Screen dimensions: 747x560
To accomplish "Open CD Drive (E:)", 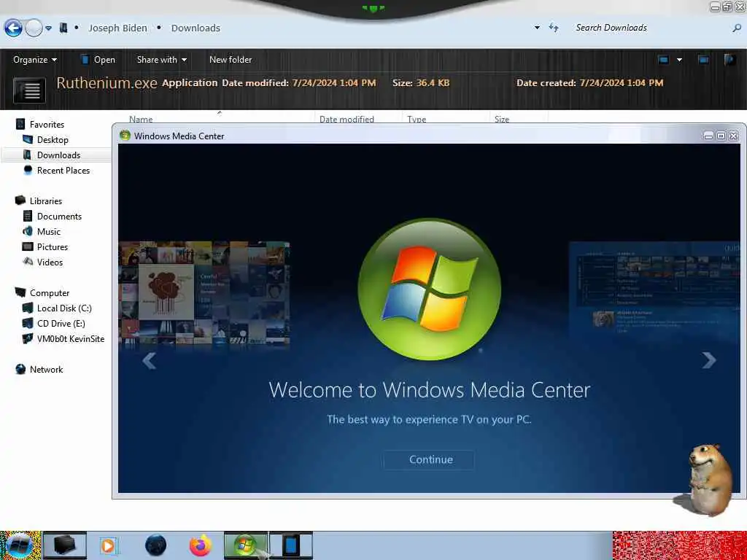I will [x=61, y=323].
